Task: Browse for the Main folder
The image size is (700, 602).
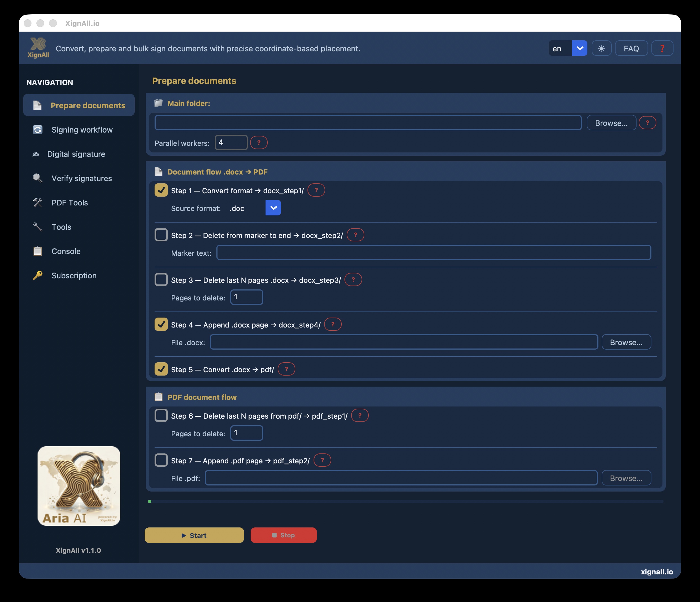Action: click(611, 123)
